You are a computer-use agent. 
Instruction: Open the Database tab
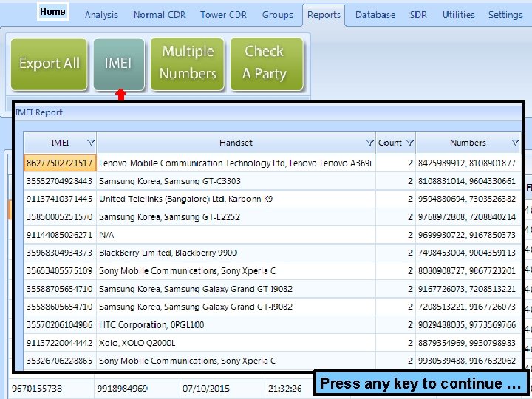[375, 16]
